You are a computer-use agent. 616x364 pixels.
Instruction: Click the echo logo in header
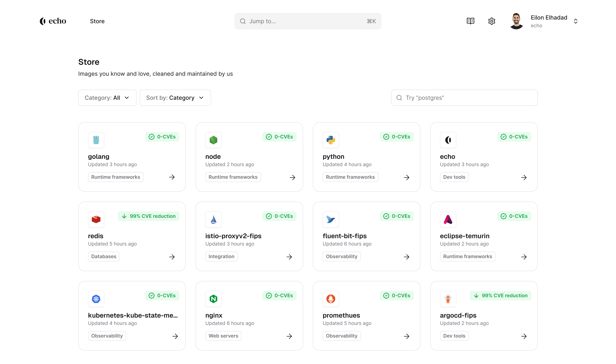tap(53, 21)
